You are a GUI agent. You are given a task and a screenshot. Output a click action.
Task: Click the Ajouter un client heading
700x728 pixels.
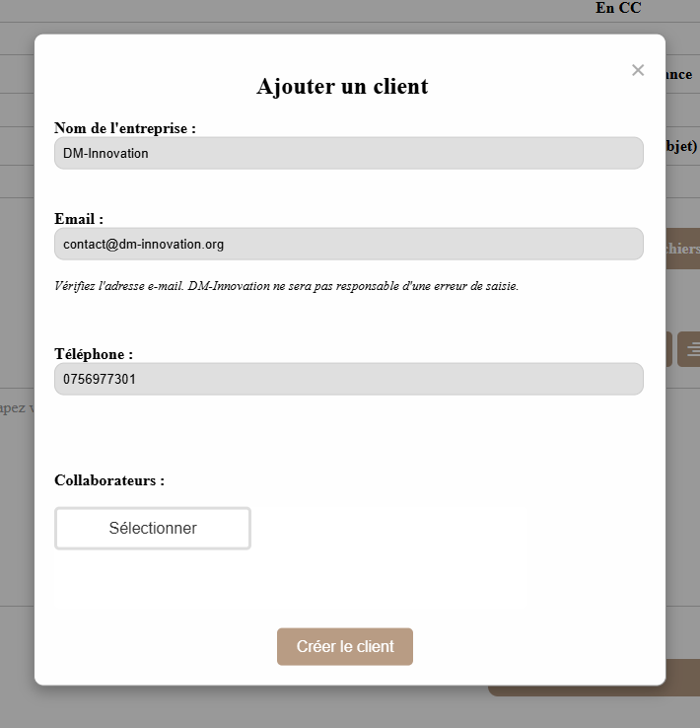pyautogui.click(x=342, y=87)
